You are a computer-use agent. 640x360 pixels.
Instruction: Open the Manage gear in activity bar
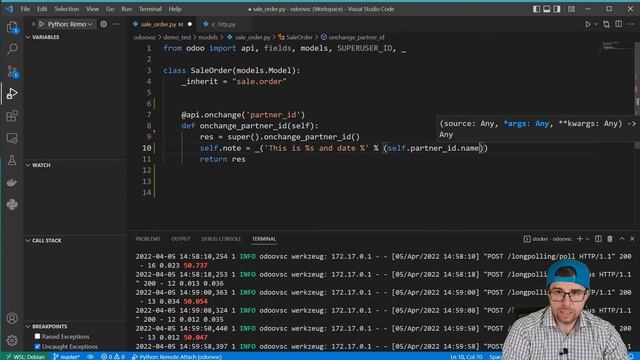click(x=12, y=340)
